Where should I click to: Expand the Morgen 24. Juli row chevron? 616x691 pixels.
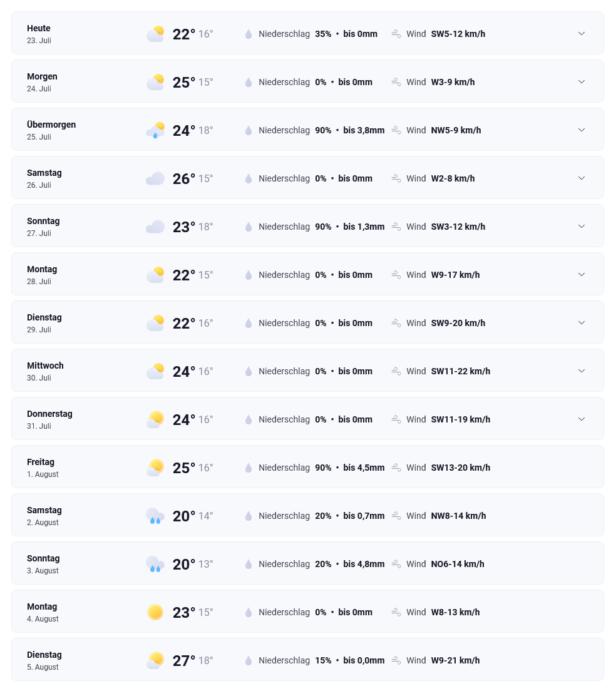581,81
